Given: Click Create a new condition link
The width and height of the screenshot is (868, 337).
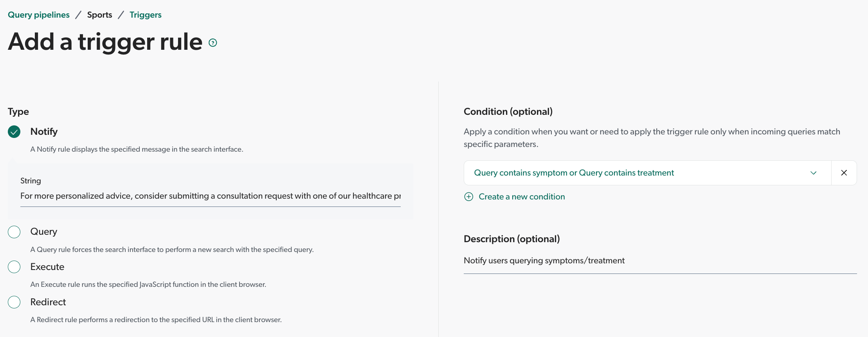Looking at the screenshot, I should tap(522, 197).
